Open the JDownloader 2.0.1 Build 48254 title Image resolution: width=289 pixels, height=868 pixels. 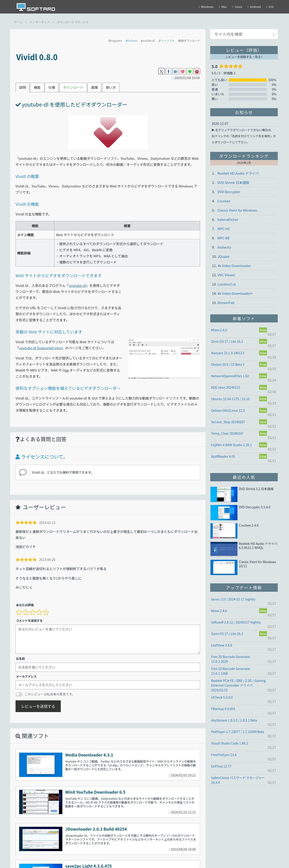pyautogui.click(x=96, y=829)
